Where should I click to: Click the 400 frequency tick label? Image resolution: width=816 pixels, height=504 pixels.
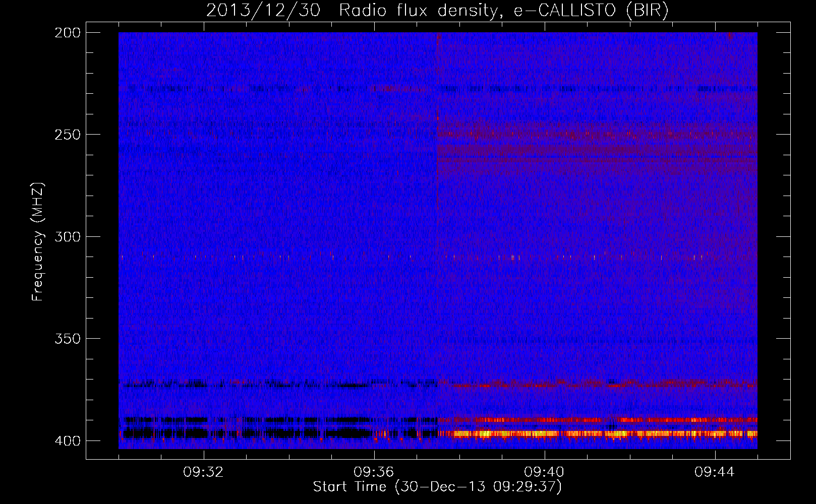(x=67, y=440)
